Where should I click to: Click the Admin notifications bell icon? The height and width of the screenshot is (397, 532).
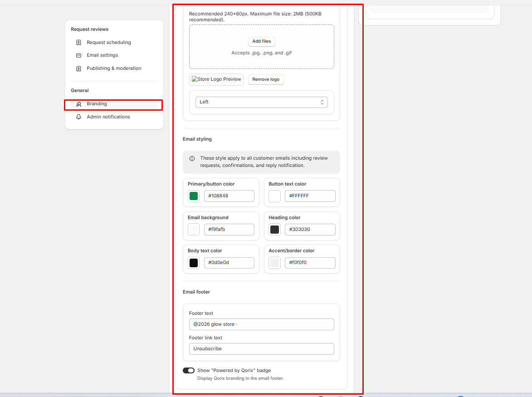(79, 117)
